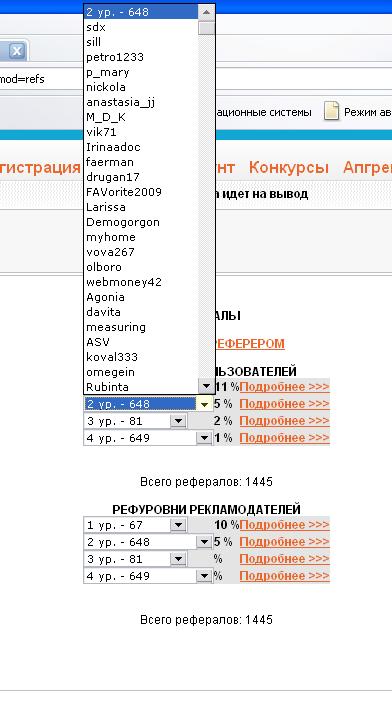Choose Irinaadoc from the list
The image size is (392, 725).
pos(141,147)
